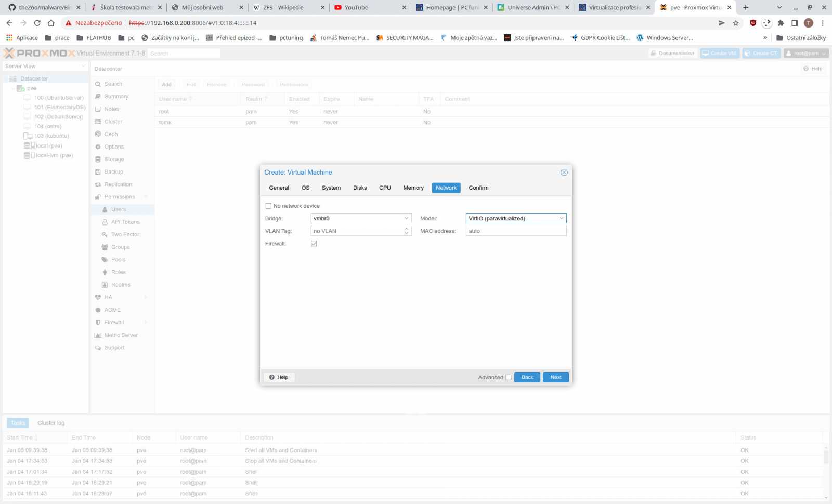Open the dialog Help button
The width and height of the screenshot is (832, 504).
click(x=279, y=377)
